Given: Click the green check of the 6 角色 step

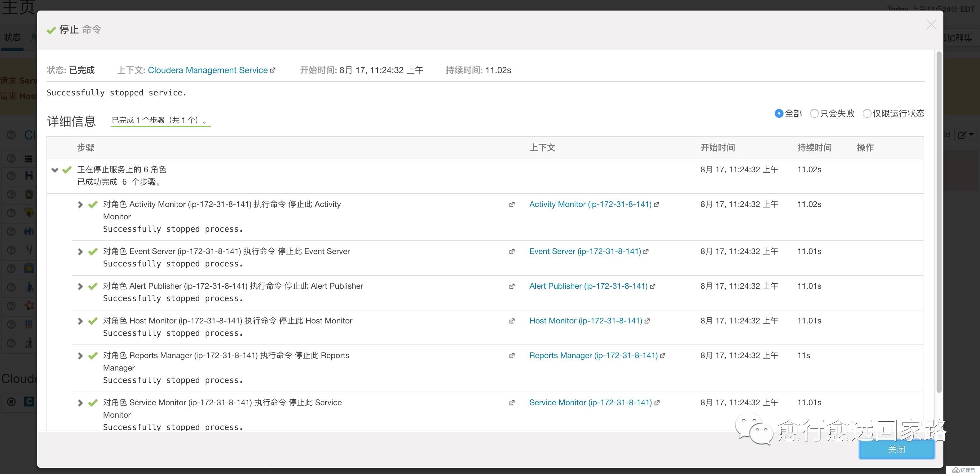Looking at the screenshot, I should pos(67,170).
